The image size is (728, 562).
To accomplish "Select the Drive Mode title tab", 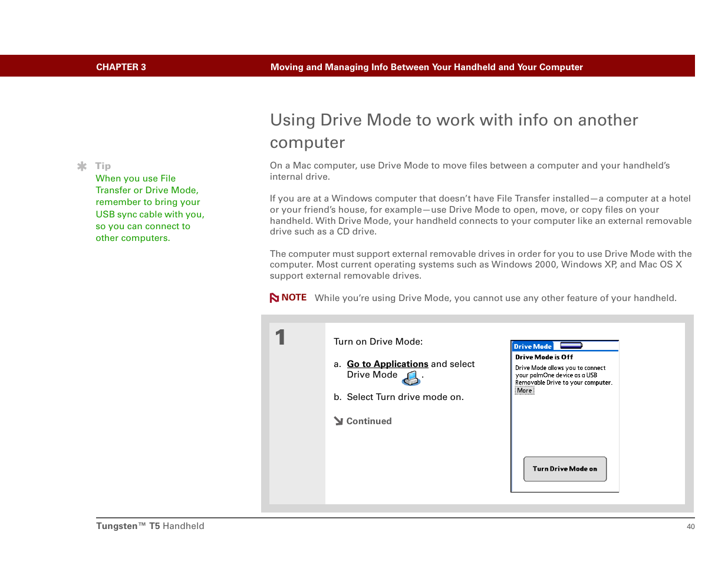I will point(532,346).
